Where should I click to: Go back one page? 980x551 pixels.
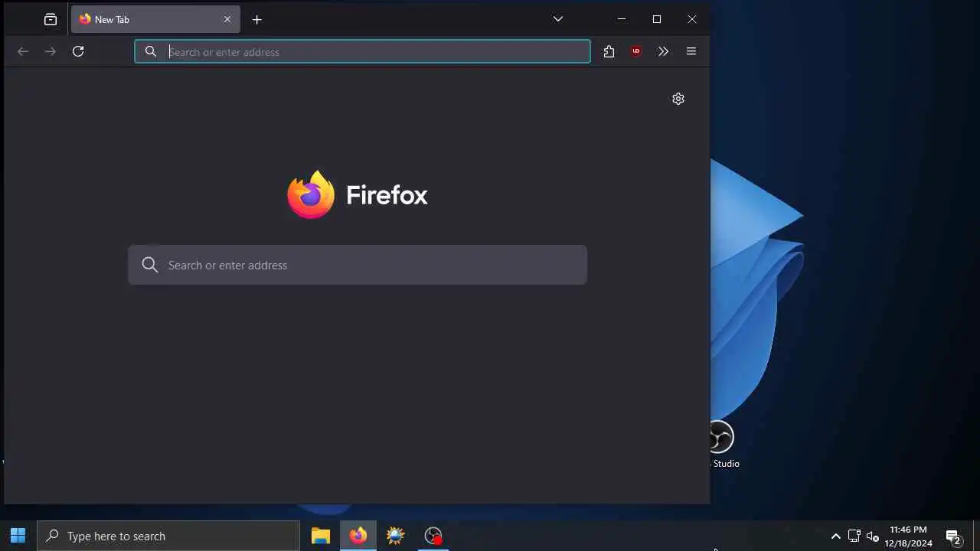coord(23,51)
